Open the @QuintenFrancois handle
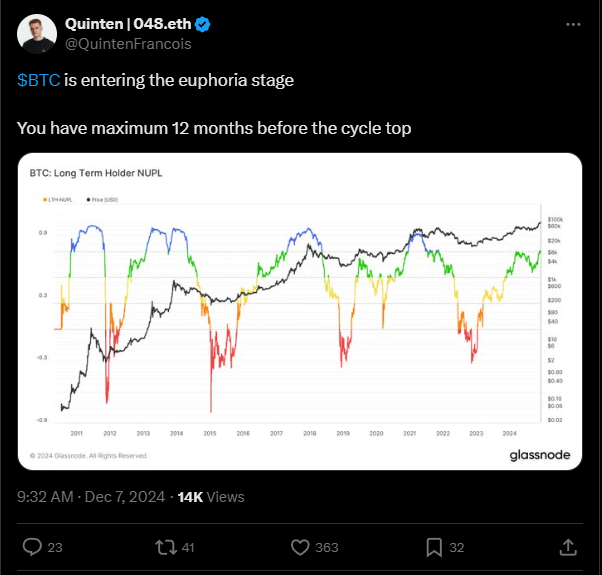The height and width of the screenshot is (575, 602). [128, 44]
